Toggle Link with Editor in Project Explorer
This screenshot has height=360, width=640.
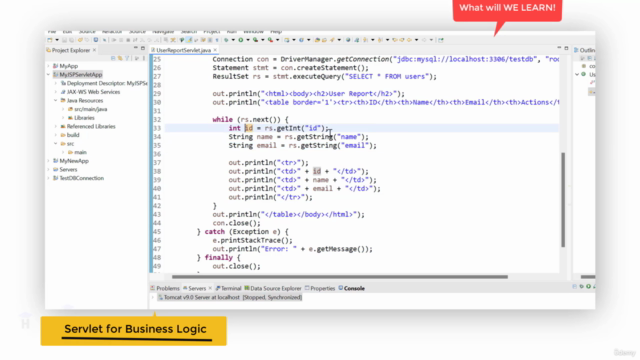click(120, 58)
